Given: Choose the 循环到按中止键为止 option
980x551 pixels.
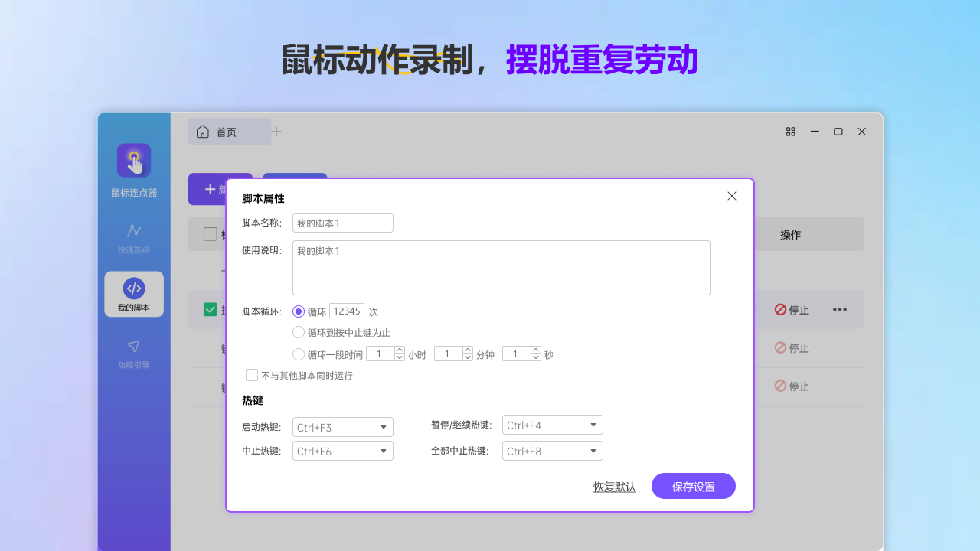Looking at the screenshot, I should (x=298, y=332).
